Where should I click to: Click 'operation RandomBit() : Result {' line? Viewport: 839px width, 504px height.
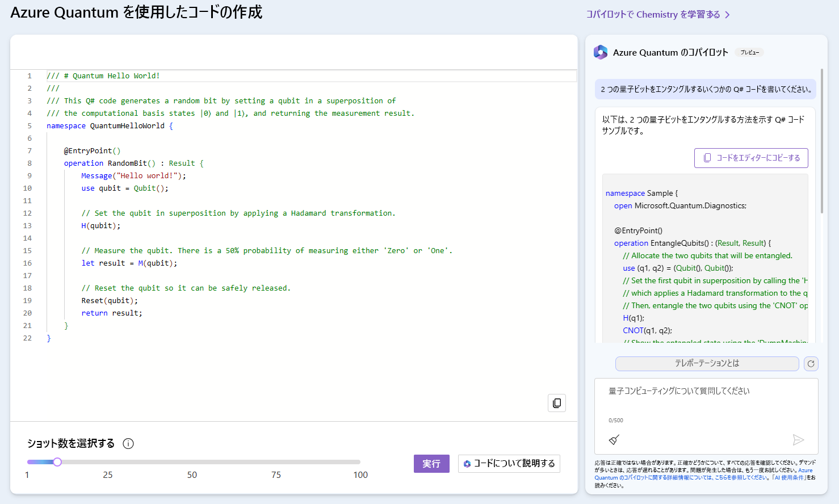point(133,163)
